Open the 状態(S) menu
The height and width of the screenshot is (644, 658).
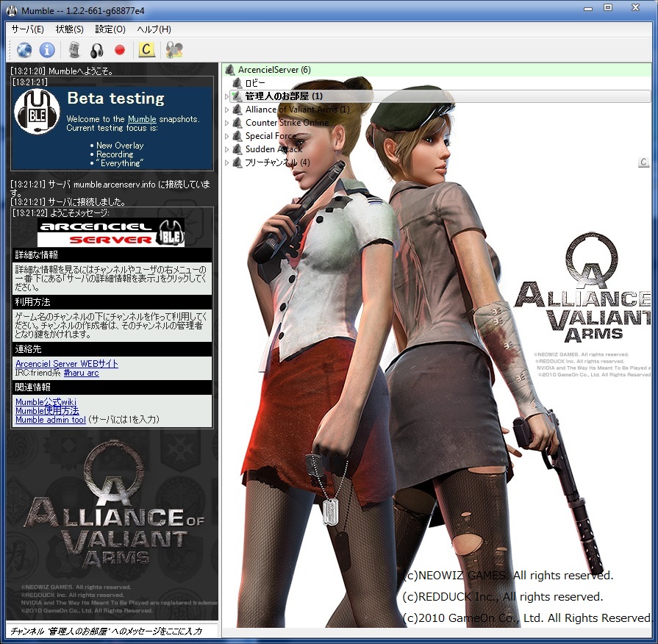(x=69, y=29)
